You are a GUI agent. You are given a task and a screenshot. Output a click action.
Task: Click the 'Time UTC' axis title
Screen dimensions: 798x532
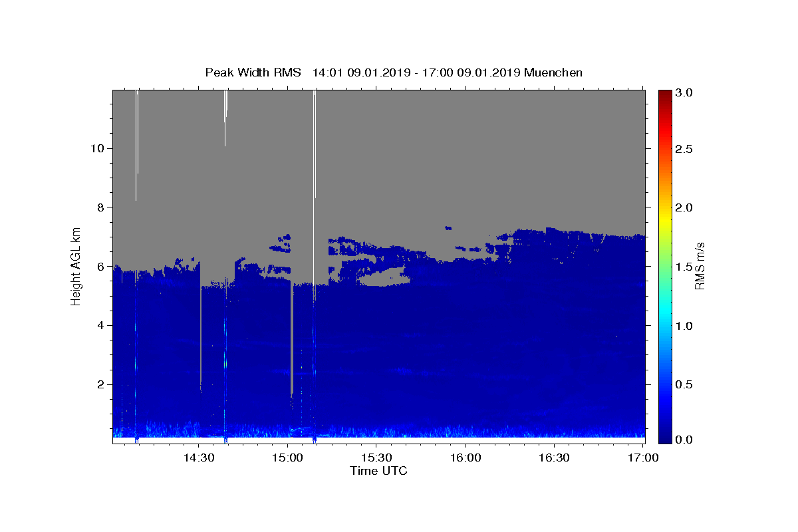click(x=378, y=471)
